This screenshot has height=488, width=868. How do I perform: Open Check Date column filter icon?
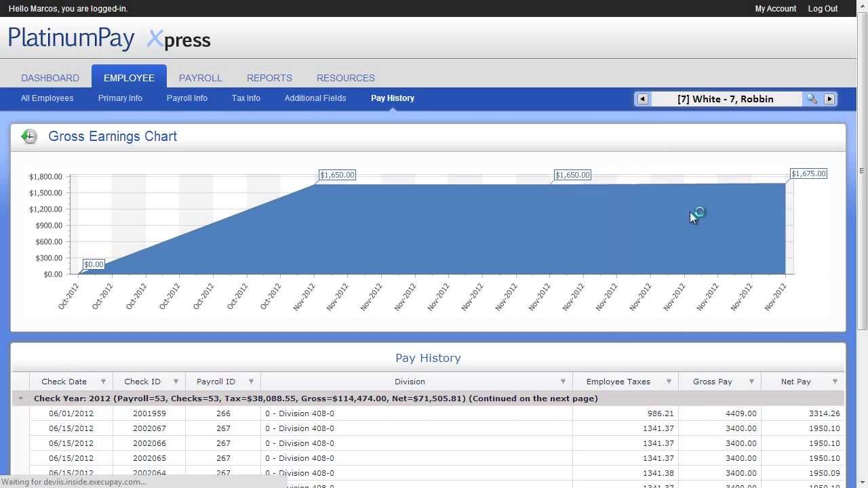103,382
